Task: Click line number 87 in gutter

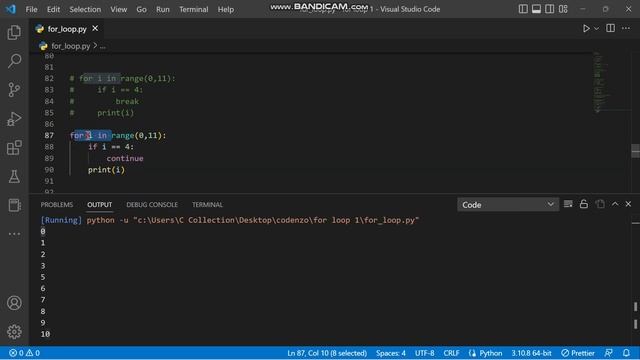Action: 49,136
